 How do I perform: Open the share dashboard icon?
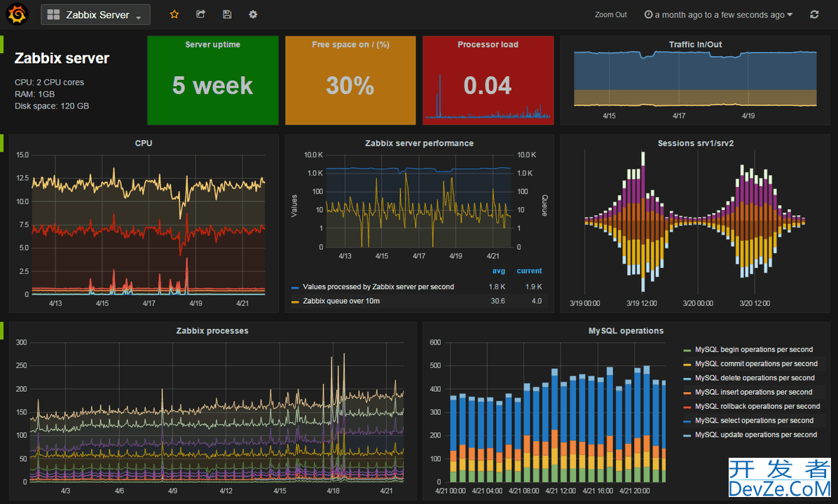(200, 15)
